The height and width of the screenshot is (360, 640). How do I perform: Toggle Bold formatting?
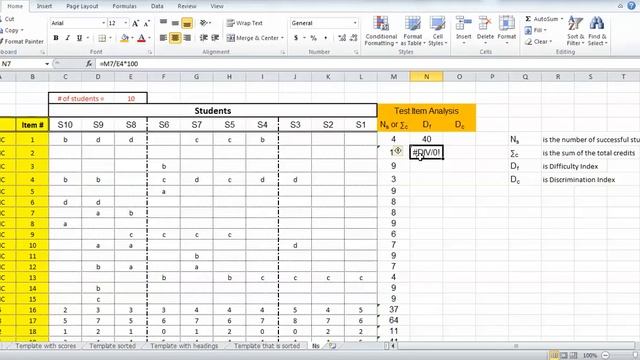pyautogui.click(x=56, y=38)
